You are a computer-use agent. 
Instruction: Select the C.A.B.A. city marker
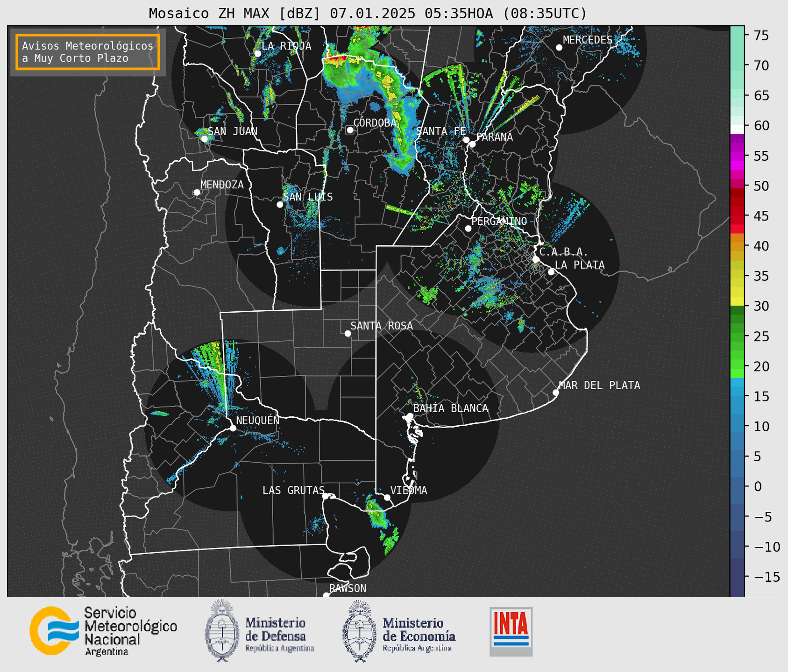point(536,259)
